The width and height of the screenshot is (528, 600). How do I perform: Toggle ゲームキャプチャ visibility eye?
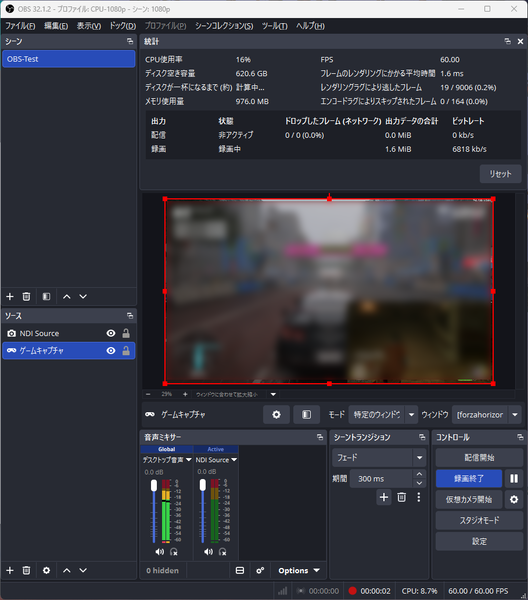click(x=111, y=351)
